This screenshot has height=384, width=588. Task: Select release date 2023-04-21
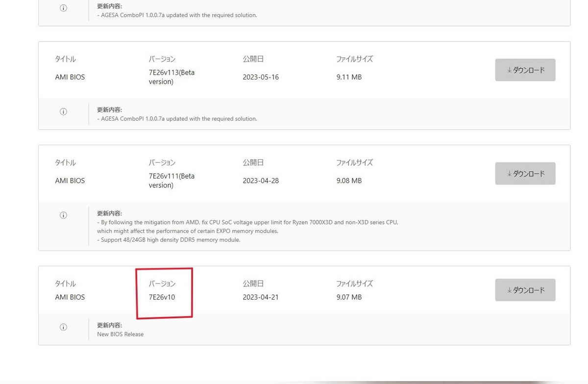[x=261, y=297]
